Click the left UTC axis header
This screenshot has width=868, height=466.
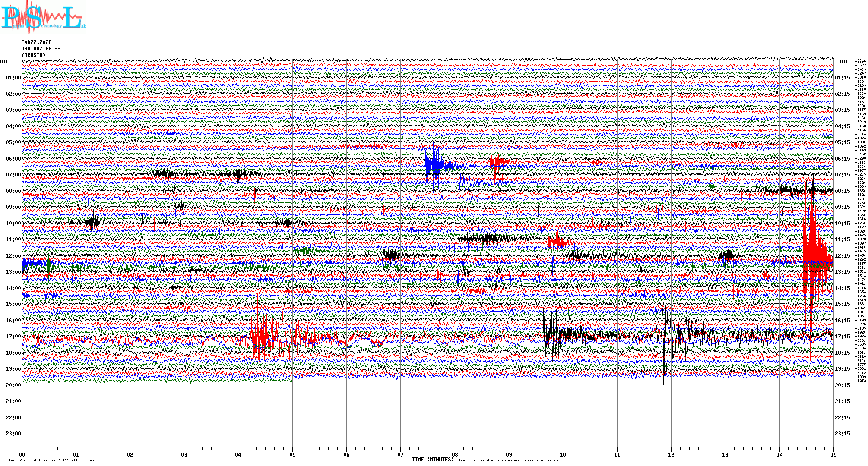click(4, 62)
